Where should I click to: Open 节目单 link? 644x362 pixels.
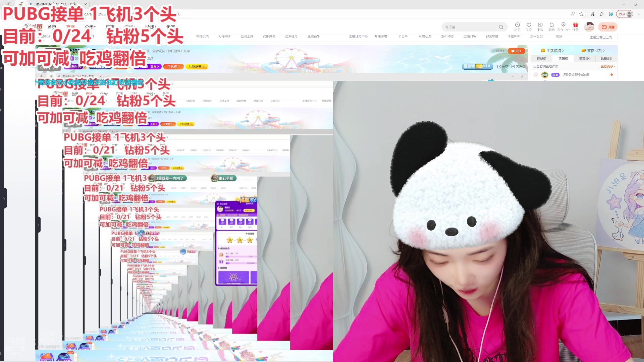pos(403,36)
